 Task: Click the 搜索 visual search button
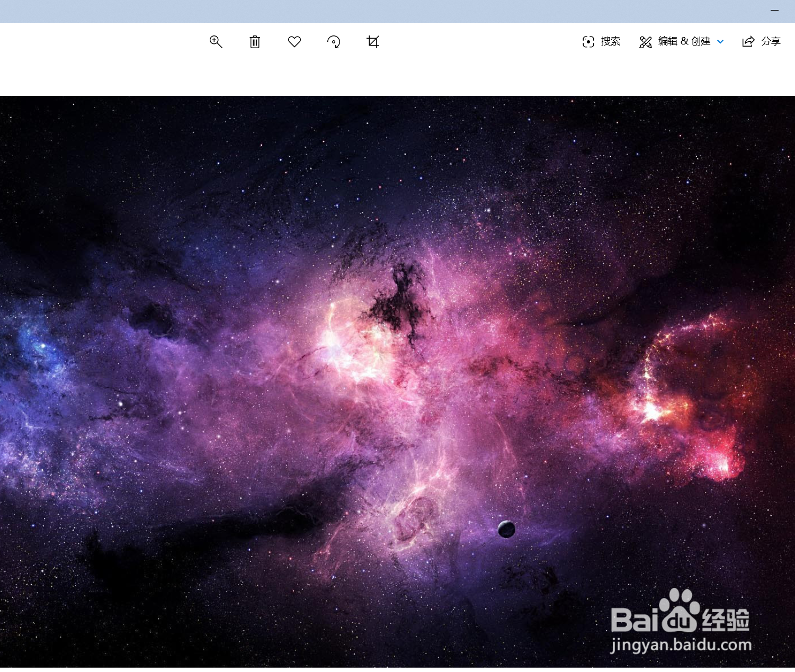coord(601,41)
